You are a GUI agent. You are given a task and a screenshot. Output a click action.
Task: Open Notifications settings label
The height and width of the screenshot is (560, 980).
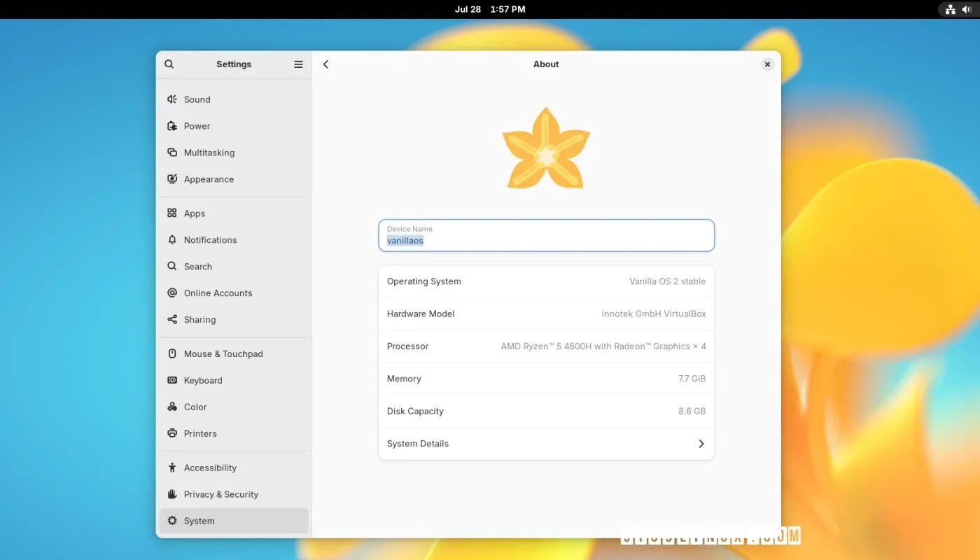(x=210, y=240)
